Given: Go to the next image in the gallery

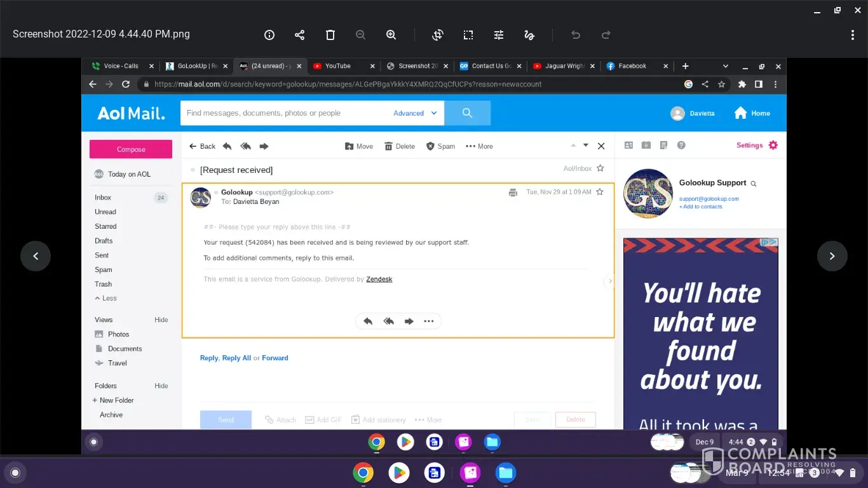Looking at the screenshot, I should coord(832,256).
